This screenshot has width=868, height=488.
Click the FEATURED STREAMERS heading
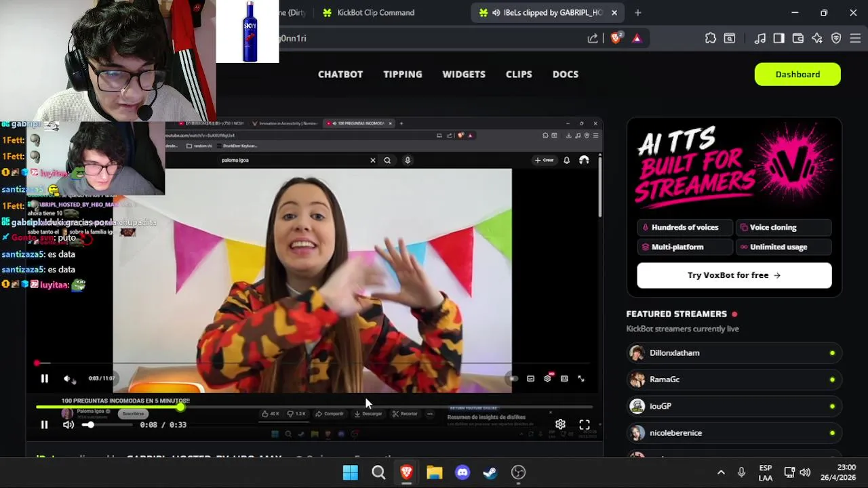676,314
